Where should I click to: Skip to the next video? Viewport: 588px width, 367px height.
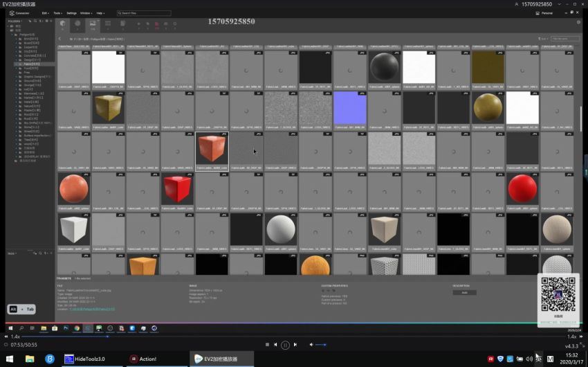coord(295,344)
